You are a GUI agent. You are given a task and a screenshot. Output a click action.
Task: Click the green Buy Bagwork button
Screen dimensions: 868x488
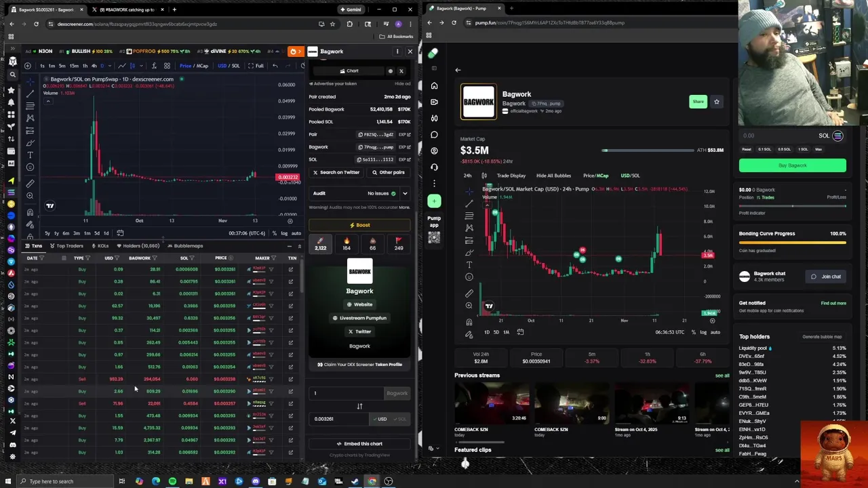(x=792, y=165)
